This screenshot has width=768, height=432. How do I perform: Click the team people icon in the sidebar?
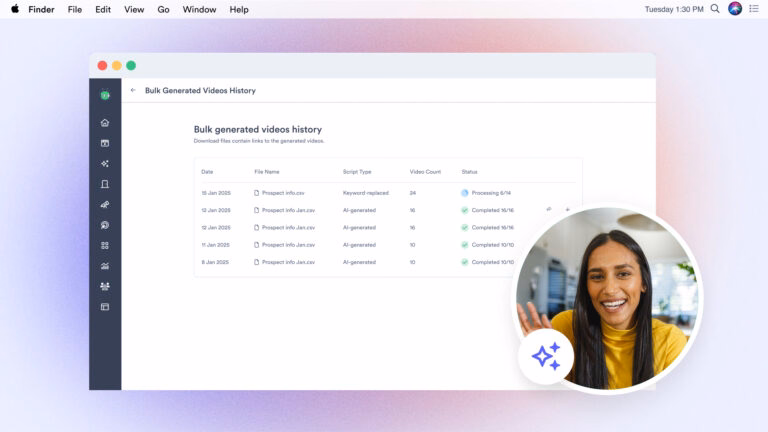(x=105, y=286)
